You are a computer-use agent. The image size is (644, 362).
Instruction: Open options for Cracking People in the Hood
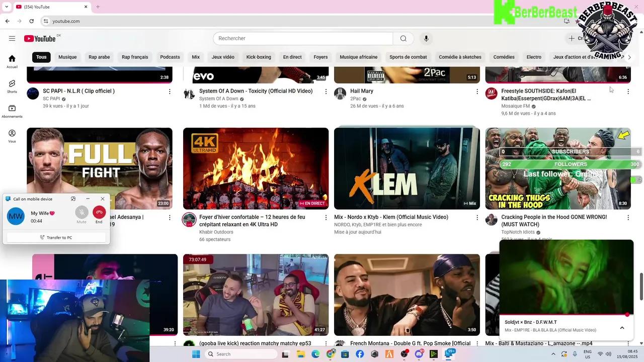click(628, 218)
